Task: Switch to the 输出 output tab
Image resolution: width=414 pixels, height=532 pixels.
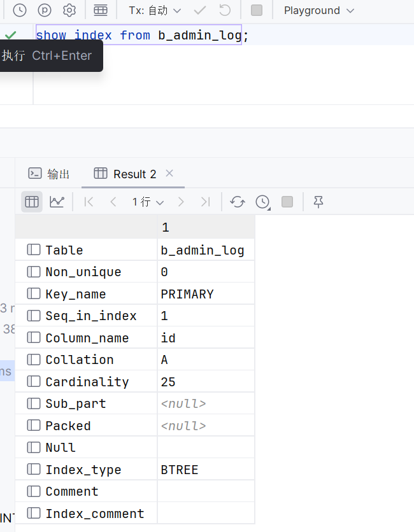Action: pos(49,174)
